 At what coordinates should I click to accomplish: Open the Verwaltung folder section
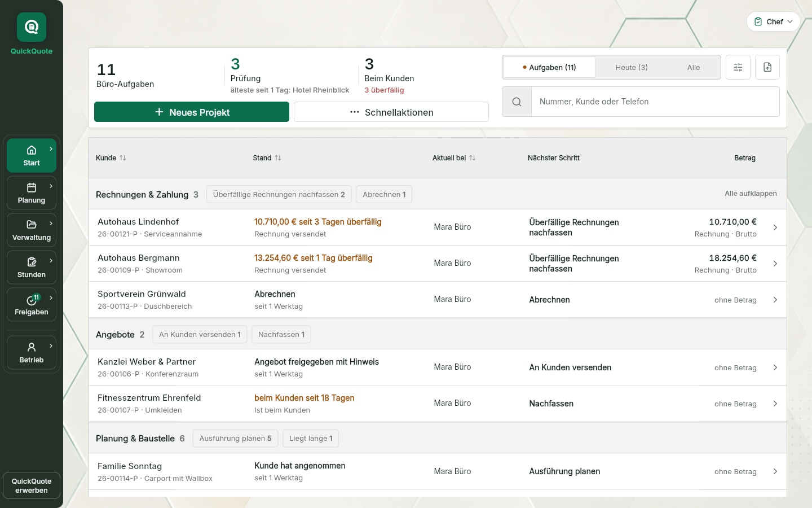(x=32, y=230)
